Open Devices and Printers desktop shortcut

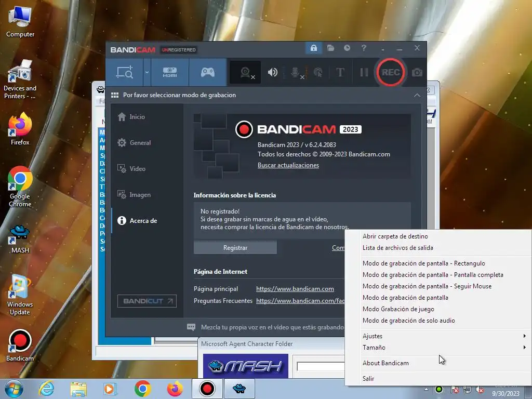(x=20, y=79)
